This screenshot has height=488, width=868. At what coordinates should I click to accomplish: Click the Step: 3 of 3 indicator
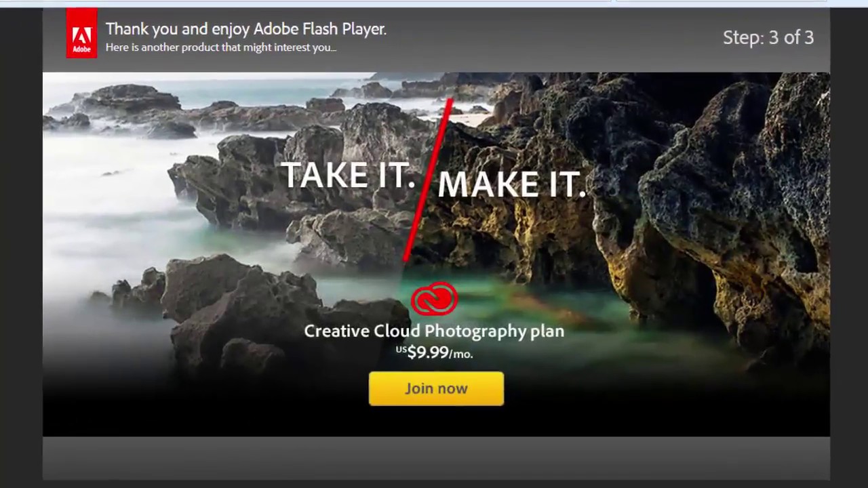click(768, 37)
